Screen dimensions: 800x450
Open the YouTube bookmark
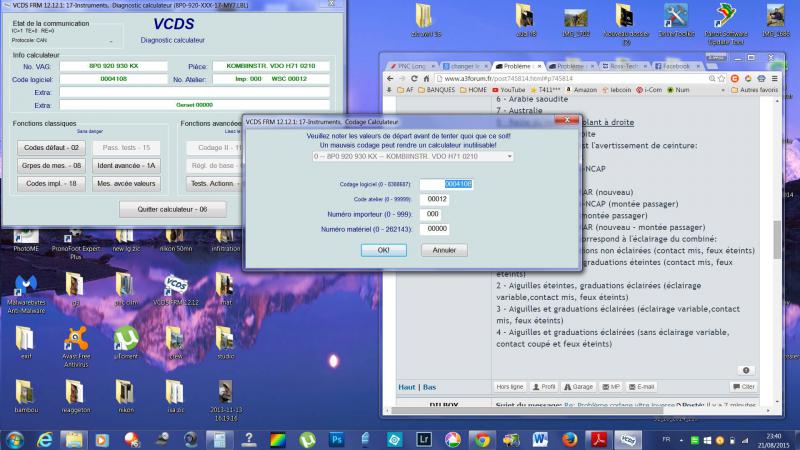508,90
